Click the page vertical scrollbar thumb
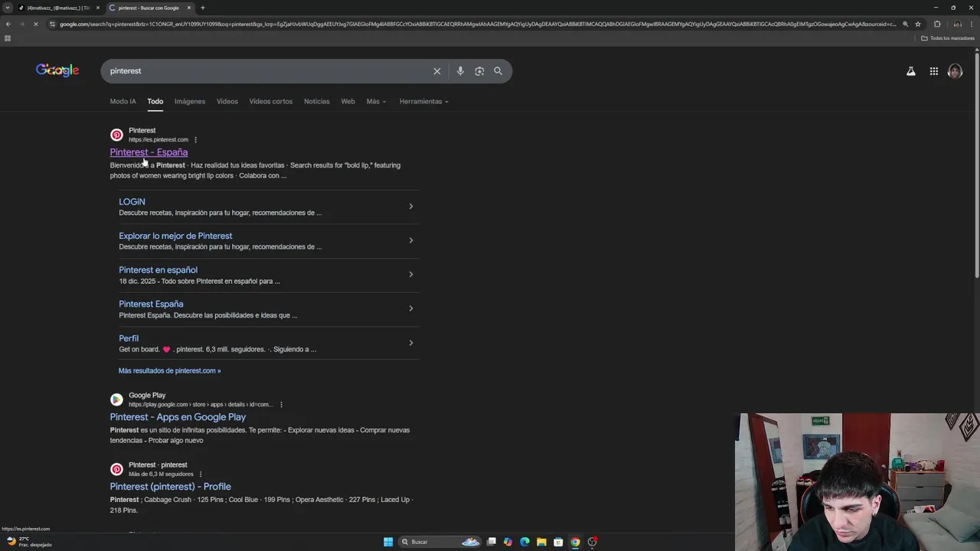The image size is (980, 551). (976, 165)
